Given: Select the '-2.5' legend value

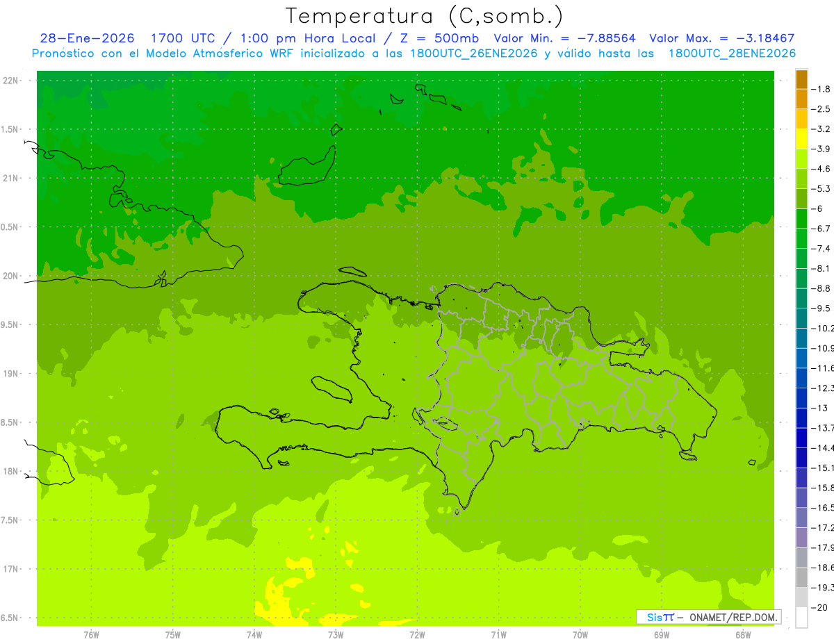Looking at the screenshot, I should 821,109.
